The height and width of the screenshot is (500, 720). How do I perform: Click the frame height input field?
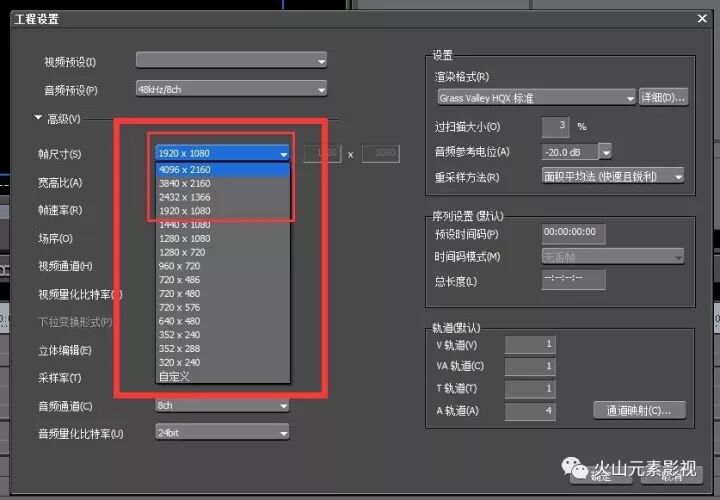click(381, 153)
